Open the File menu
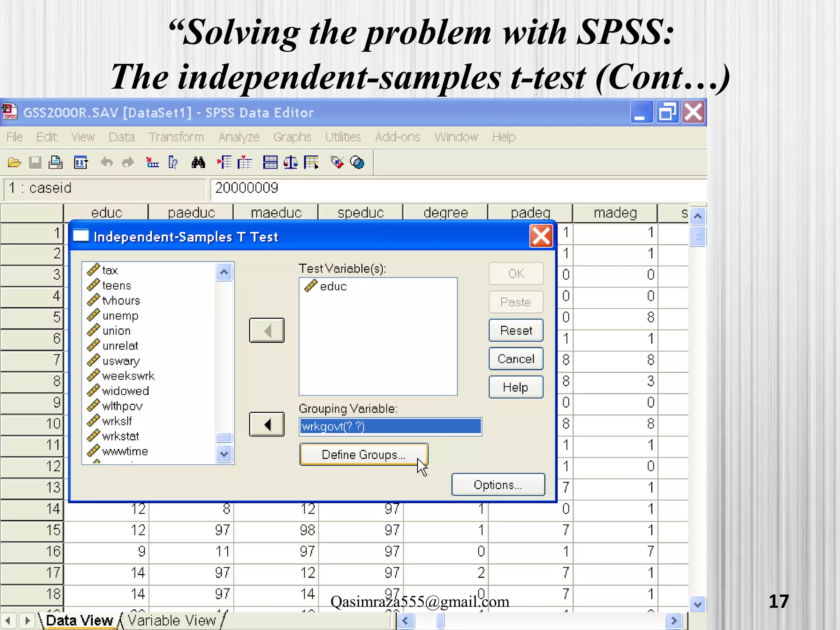Image resolution: width=840 pixels, height=630 pixels. tap(14, 137)
